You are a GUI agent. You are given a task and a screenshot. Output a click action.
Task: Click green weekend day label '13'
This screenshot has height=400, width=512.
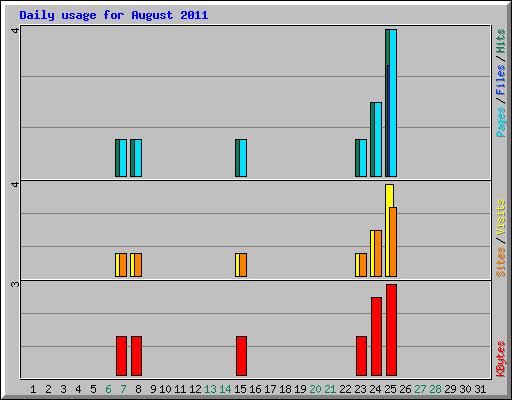click(210, 389)
